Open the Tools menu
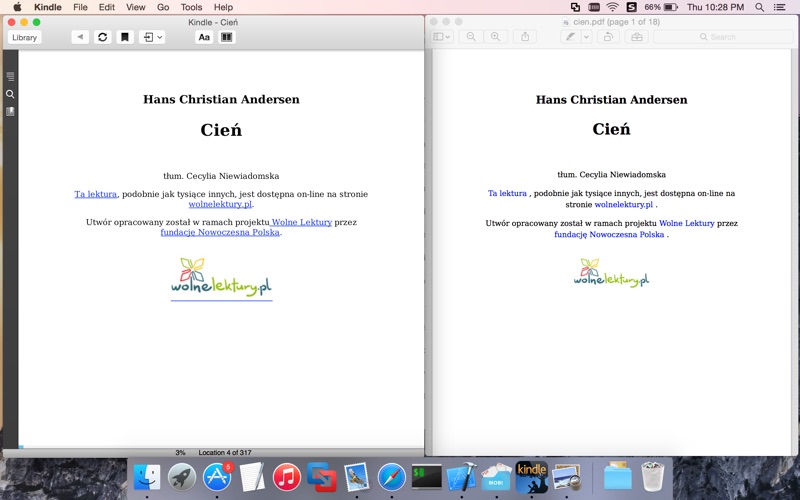800x500 pixels. point(191,7)
